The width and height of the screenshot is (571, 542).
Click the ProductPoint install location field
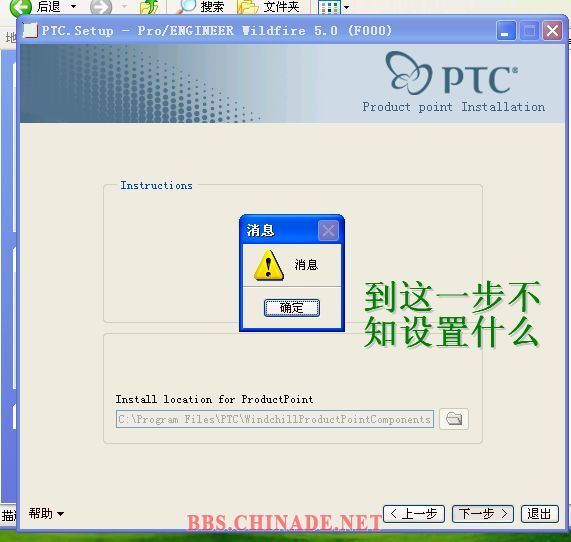275,419
